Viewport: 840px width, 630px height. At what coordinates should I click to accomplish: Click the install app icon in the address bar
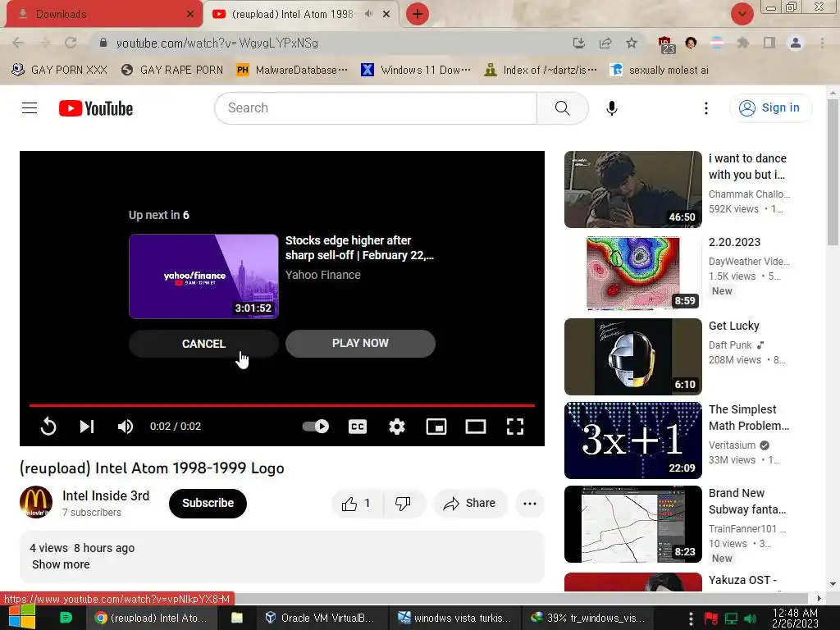coord(578,43)
